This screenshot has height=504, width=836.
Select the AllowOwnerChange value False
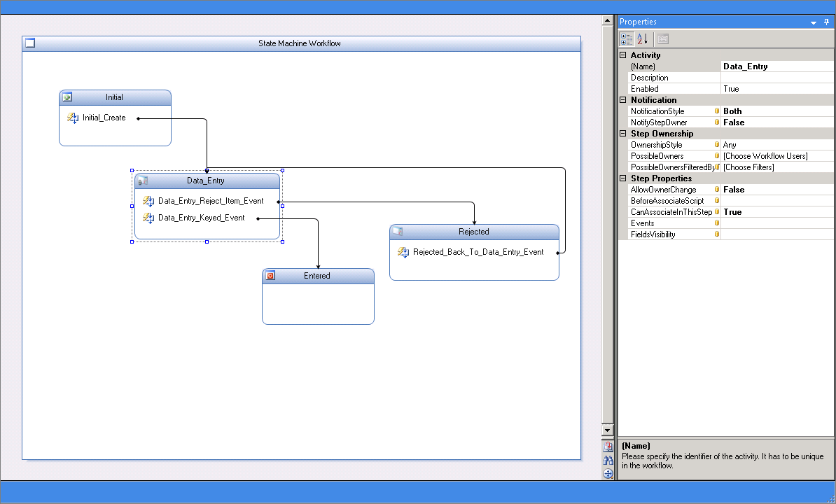click(x=777, y=190)
